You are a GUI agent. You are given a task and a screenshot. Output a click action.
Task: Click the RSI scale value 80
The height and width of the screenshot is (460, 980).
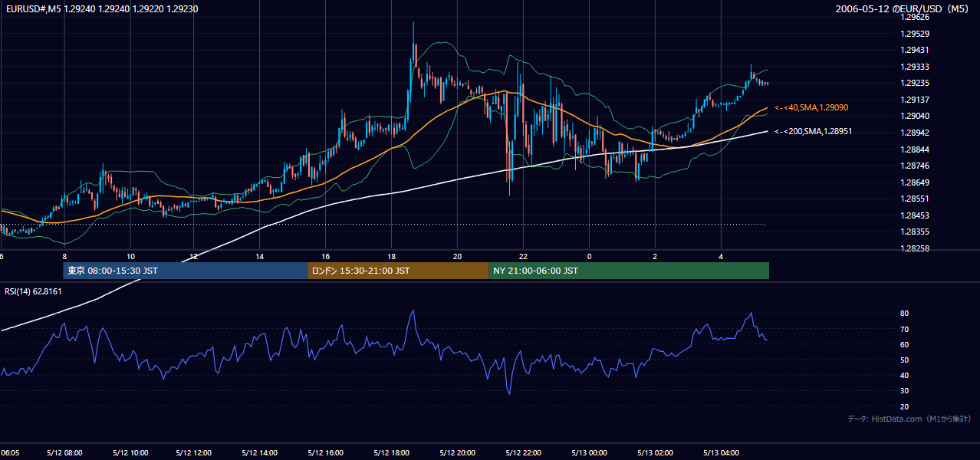click(x=904, y=314)
